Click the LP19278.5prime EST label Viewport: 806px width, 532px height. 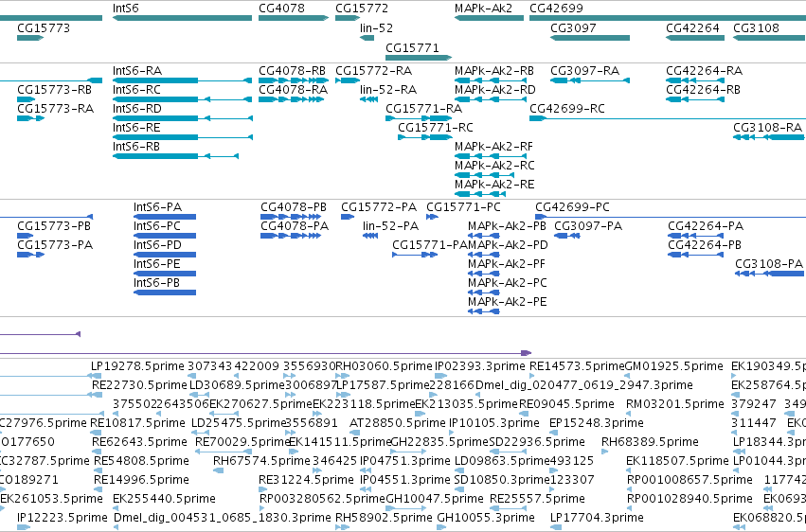pos(137,366)
